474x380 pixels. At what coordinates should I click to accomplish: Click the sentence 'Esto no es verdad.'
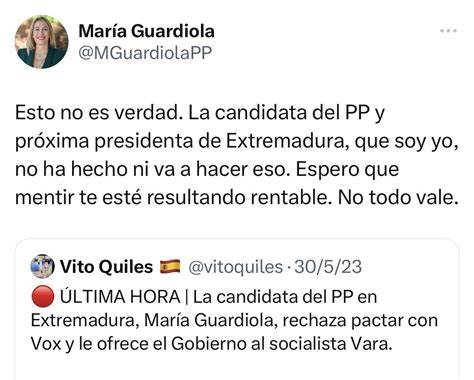(x=97, y=113)
